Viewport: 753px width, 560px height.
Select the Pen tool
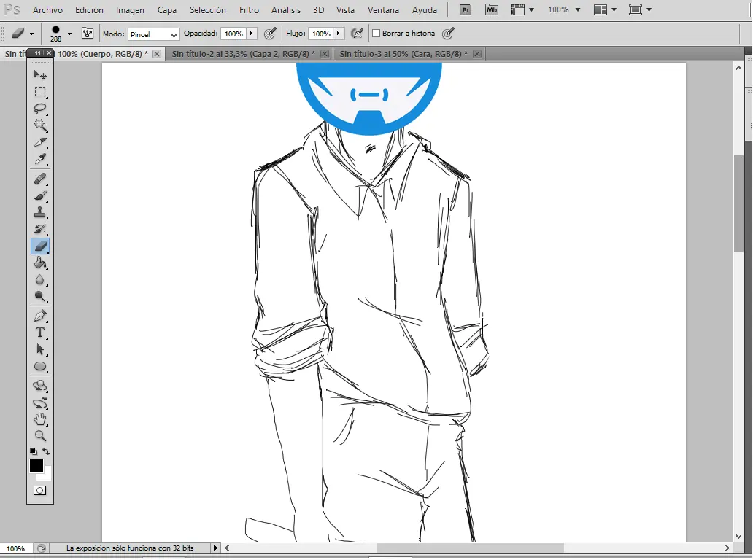tap(40, 316)
